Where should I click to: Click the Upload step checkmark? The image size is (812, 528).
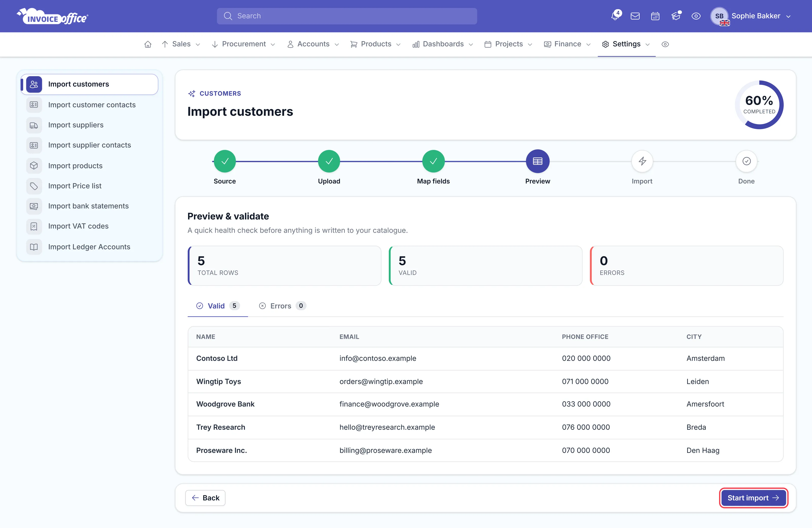pos(329,161)
